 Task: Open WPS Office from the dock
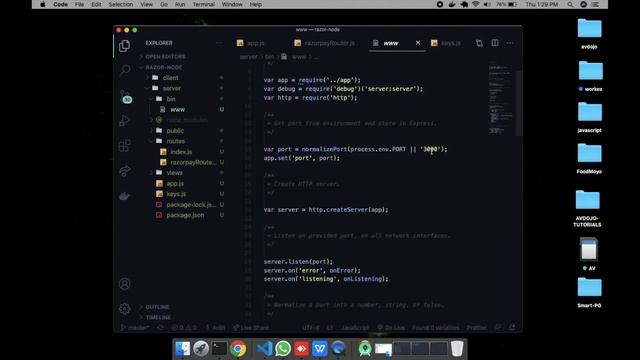[320, 349]
